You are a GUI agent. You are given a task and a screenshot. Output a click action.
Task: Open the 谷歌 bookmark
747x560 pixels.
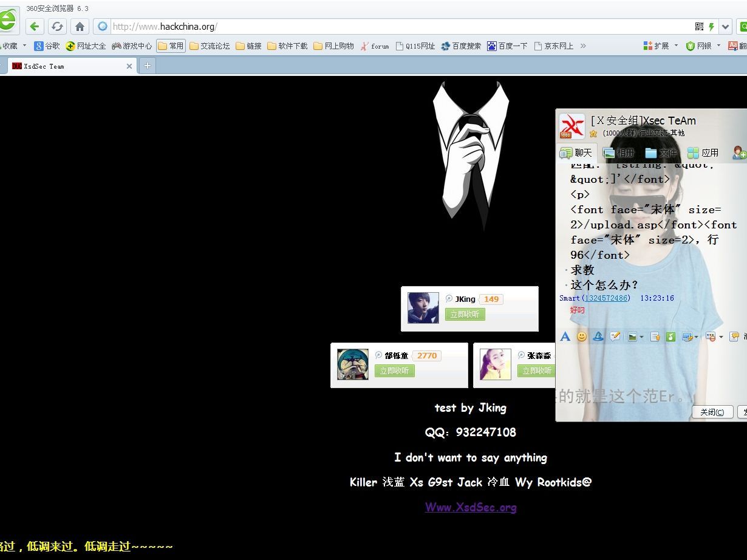click(x=47, y=46)
